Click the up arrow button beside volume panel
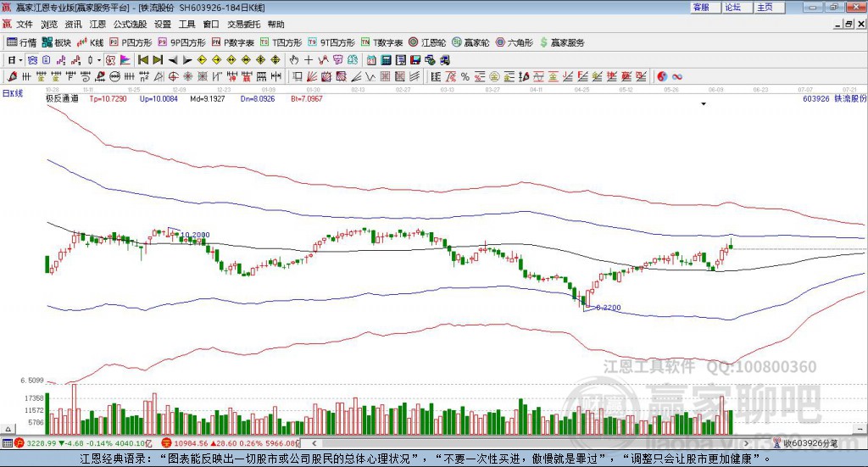868x467 pixels. pyautogui.click(x=8, y=429)
